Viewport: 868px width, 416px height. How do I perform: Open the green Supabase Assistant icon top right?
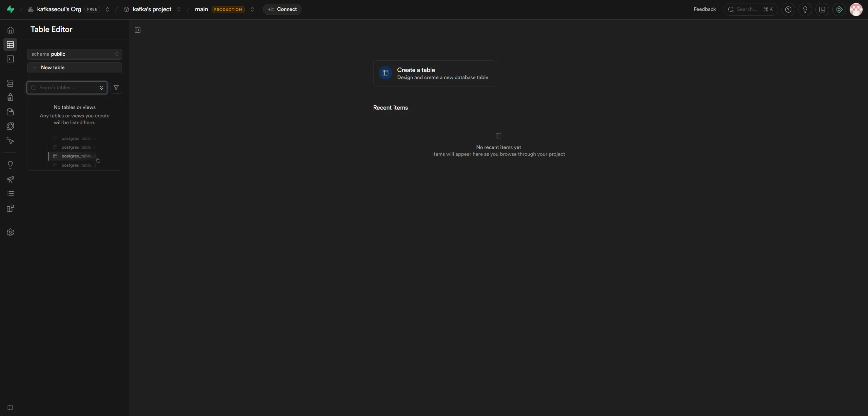point(839,9)
